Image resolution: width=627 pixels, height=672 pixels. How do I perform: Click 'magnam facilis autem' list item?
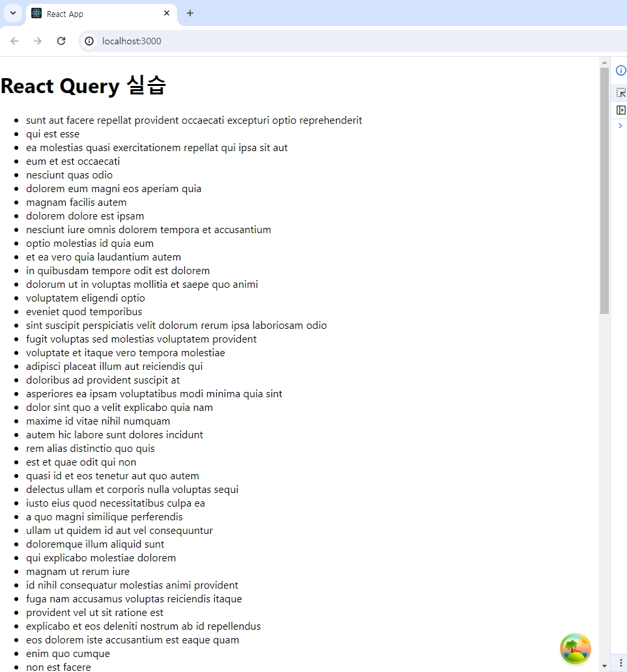click(76, 203)
